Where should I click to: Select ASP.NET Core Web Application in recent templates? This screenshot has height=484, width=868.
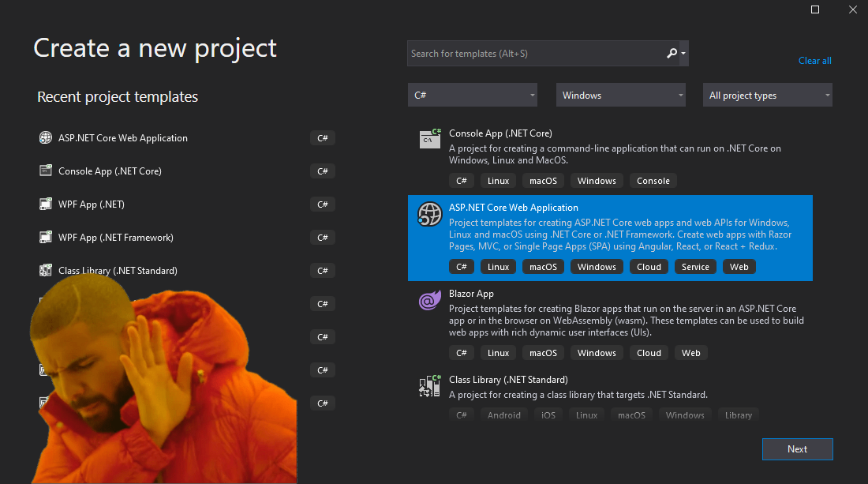123,138
